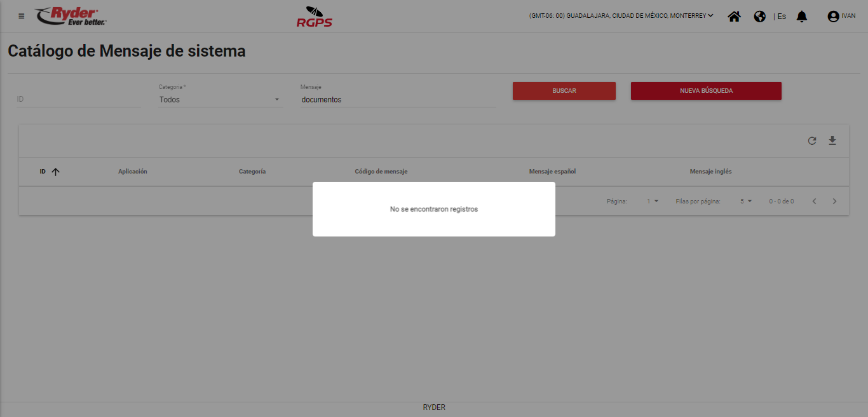
Task: Expand the GMT-06:00 timezone selector
Action: tap(621, 16)
